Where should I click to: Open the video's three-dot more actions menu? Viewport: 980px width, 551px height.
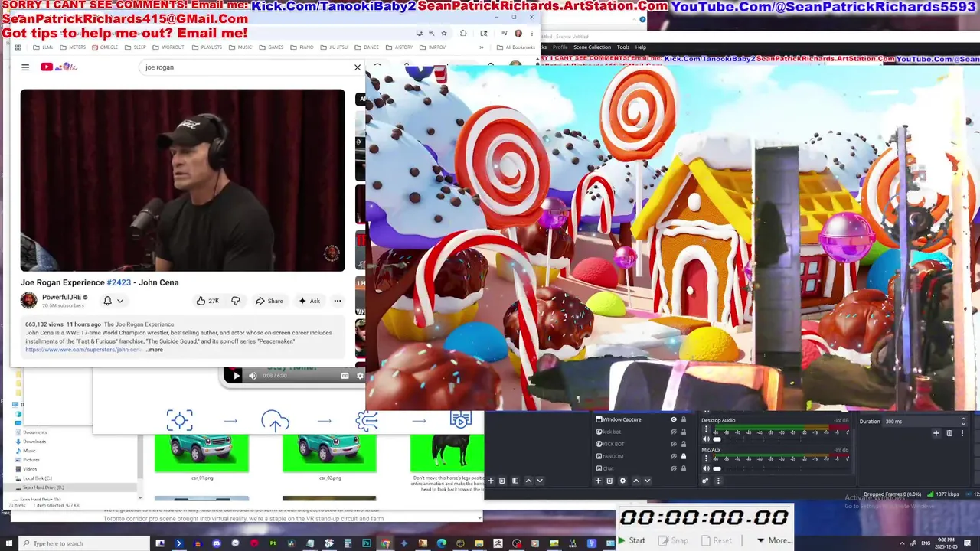(x=337, y=301)
